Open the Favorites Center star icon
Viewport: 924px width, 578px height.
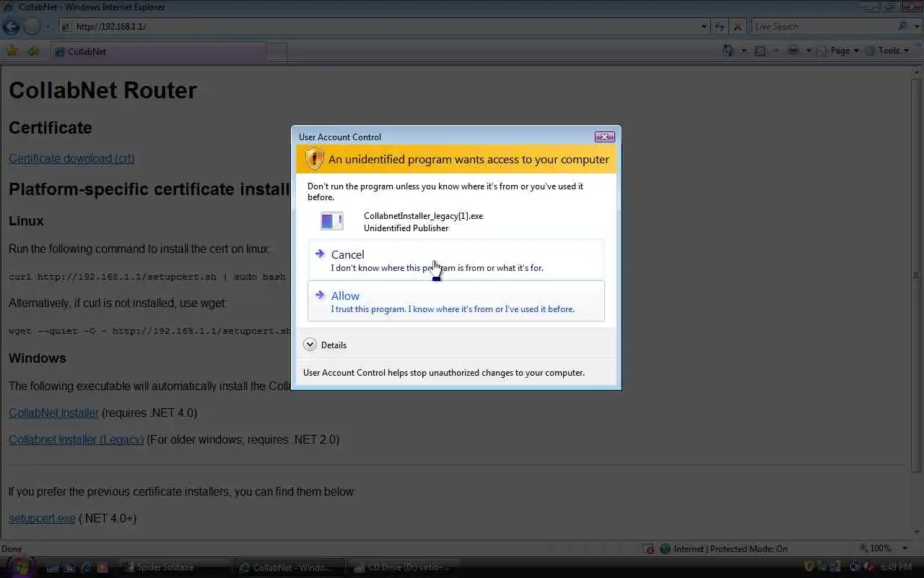[12, 51]
